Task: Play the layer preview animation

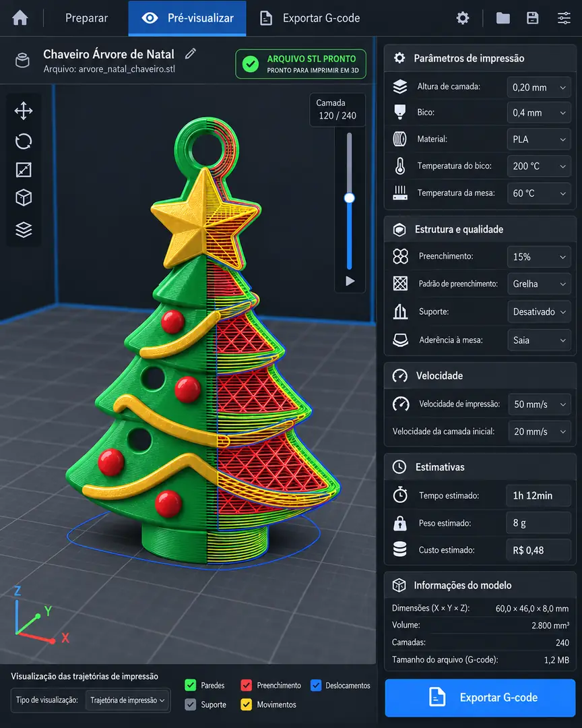Action: [350, 281]
